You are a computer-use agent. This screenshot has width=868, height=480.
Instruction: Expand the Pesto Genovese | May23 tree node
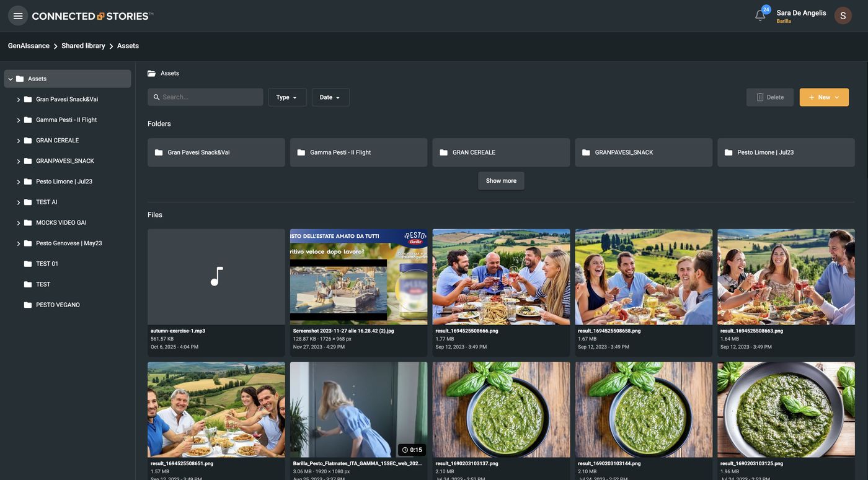point(19,243)
